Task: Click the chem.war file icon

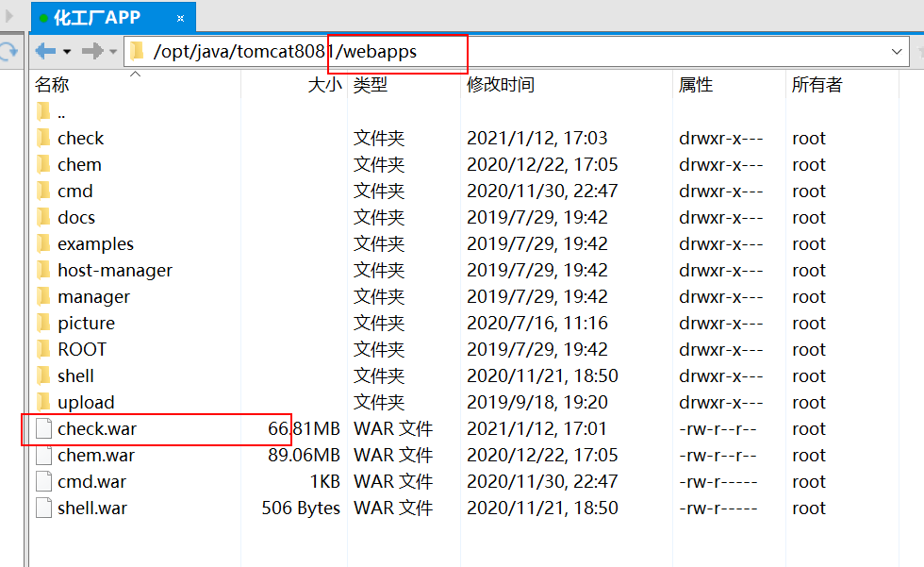Action: tap(43, 455)
